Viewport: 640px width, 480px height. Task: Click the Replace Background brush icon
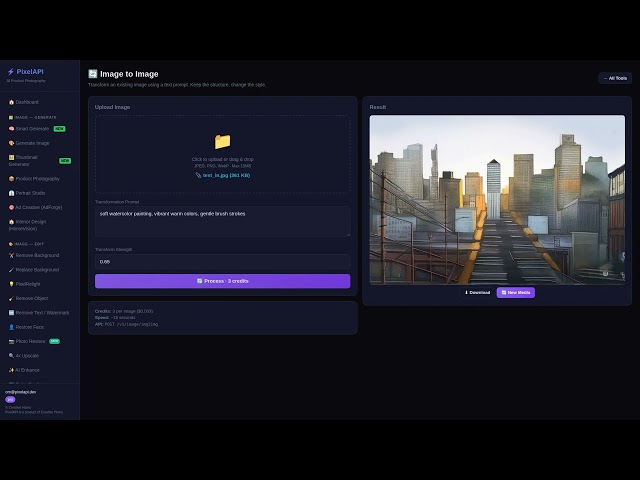point(11,270)
